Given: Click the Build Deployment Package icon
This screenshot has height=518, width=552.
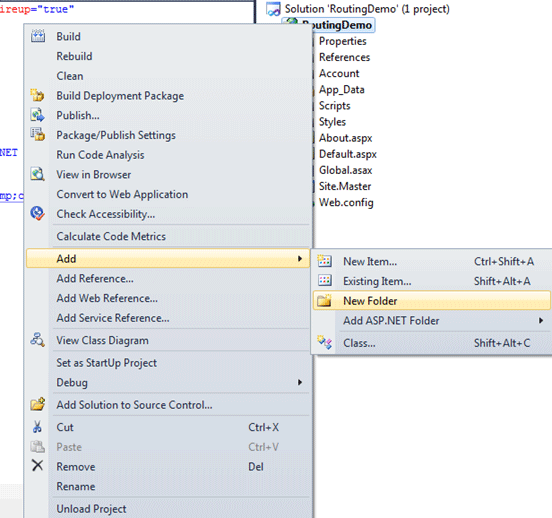Looking at the screenshot, I should point(37,95).
